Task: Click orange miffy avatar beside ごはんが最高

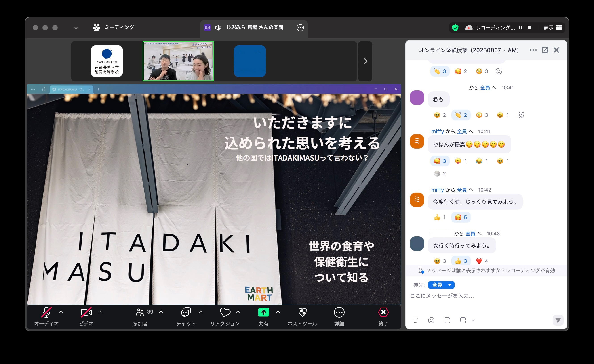Action: (x=417, y=141)
